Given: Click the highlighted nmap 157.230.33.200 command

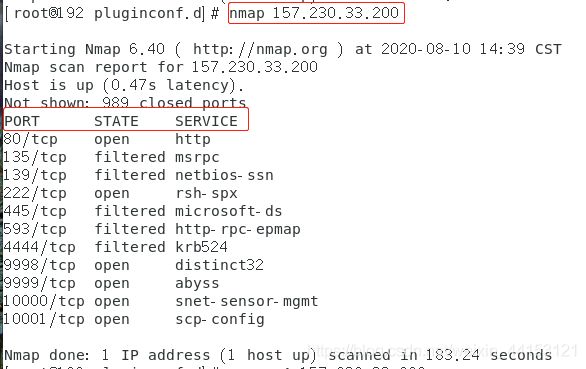Looking at the screenshot, I should point(314,13).
